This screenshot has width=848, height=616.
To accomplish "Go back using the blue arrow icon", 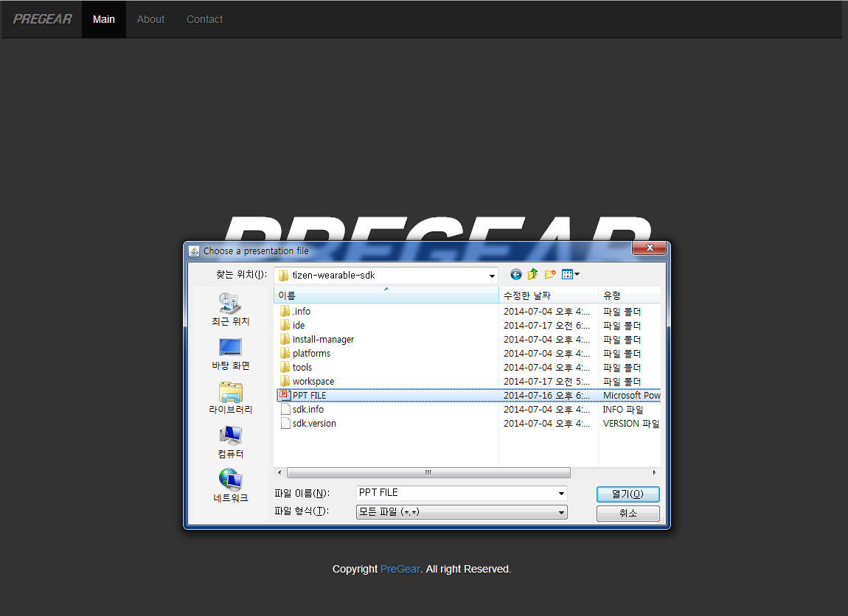I will 516,275.
